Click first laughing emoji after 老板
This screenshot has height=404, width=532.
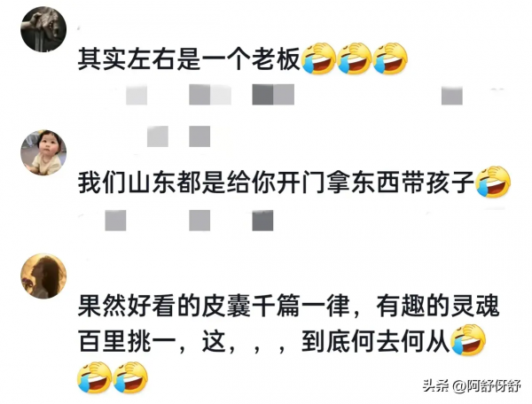pos(318,58)
